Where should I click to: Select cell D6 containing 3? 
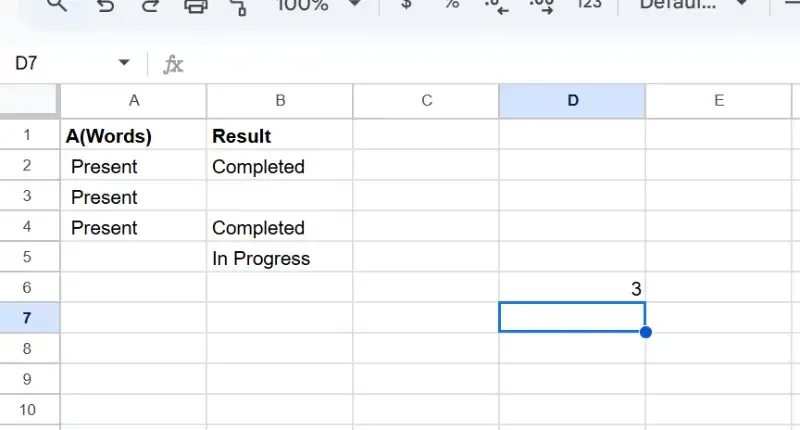click(572, 288)
